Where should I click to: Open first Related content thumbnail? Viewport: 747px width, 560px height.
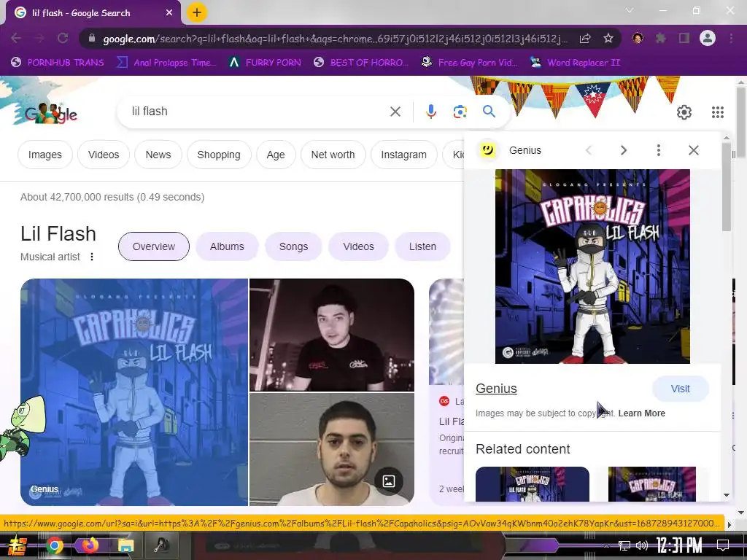532,484
